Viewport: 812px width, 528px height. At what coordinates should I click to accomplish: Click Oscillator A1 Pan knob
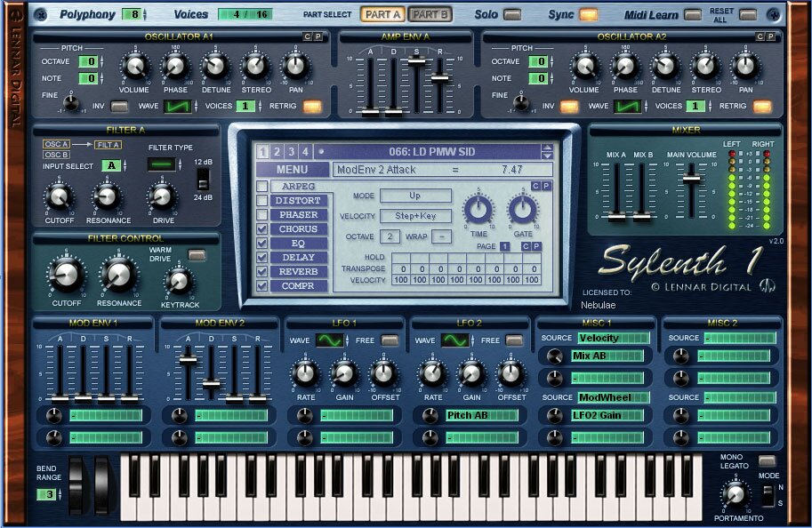[x=295, y=67]
